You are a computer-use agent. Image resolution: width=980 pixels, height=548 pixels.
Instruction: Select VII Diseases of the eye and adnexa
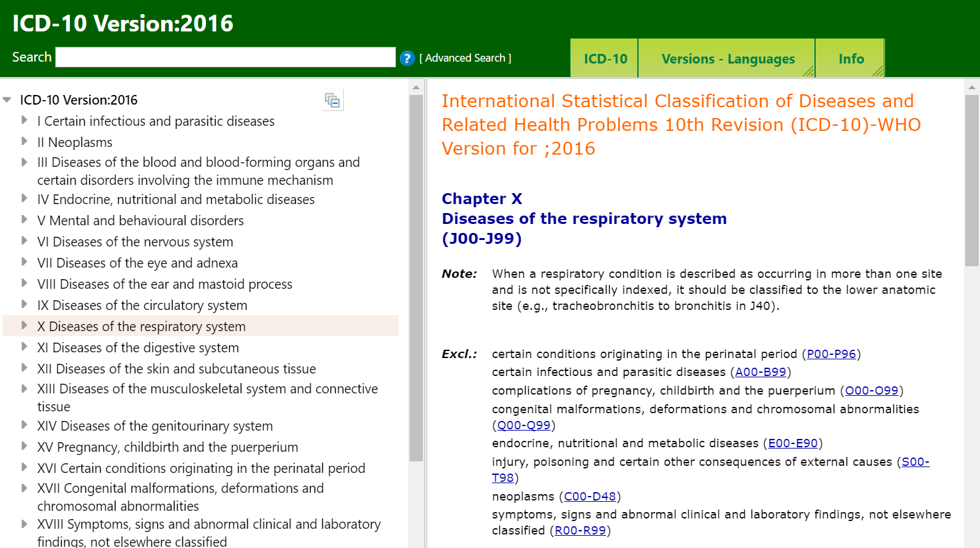click(137, 263)
